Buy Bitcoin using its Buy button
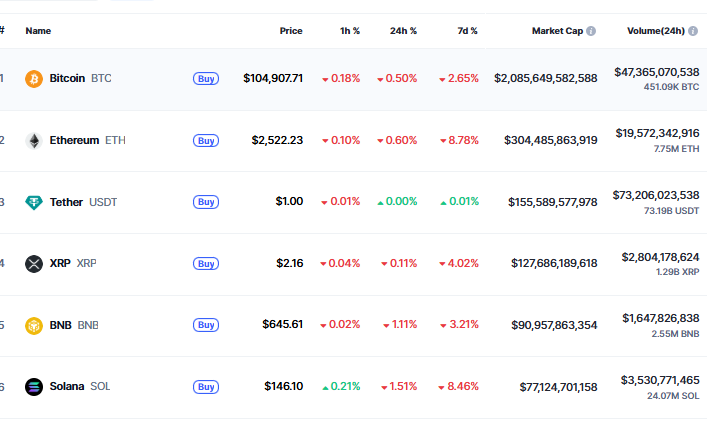This screenshot has width=707, height=427. click(206, 78)
